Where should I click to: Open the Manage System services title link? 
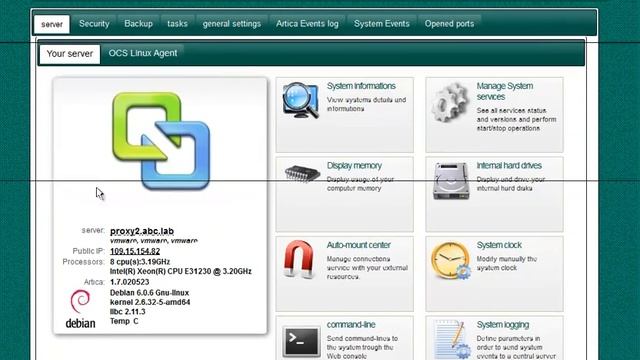pos(505,91)
